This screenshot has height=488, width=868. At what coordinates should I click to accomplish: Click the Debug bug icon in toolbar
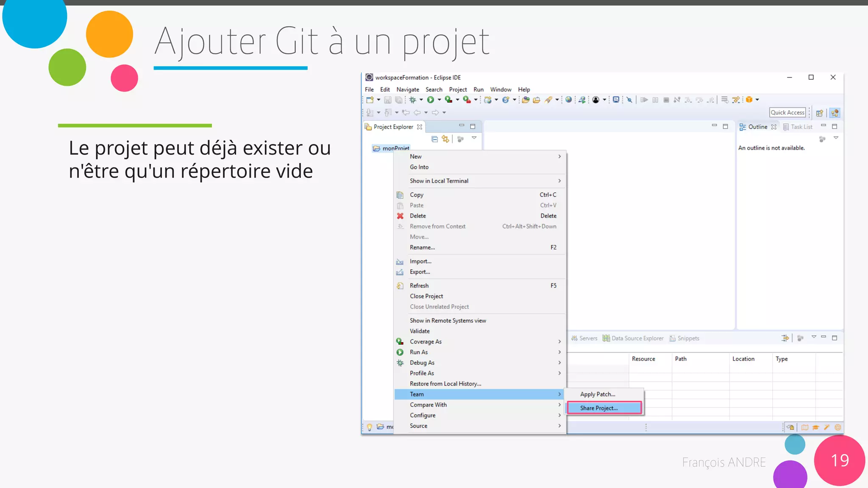(412, 100)
